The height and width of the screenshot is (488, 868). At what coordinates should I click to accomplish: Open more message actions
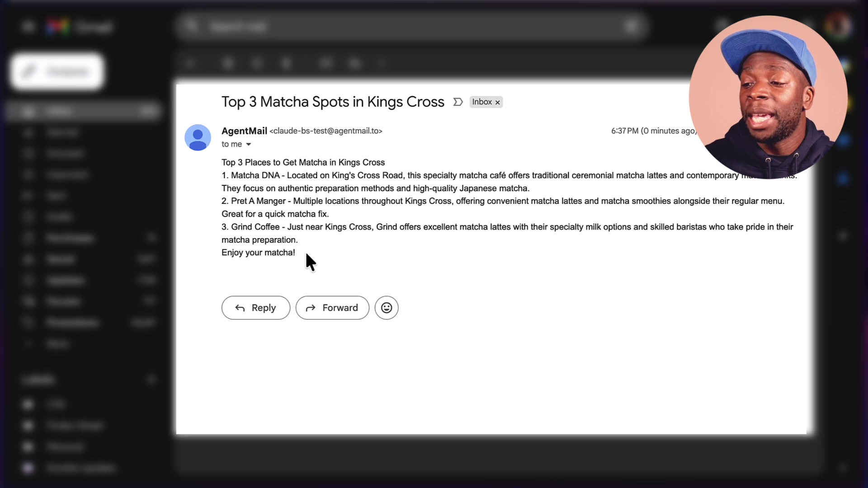pos(381,63)
